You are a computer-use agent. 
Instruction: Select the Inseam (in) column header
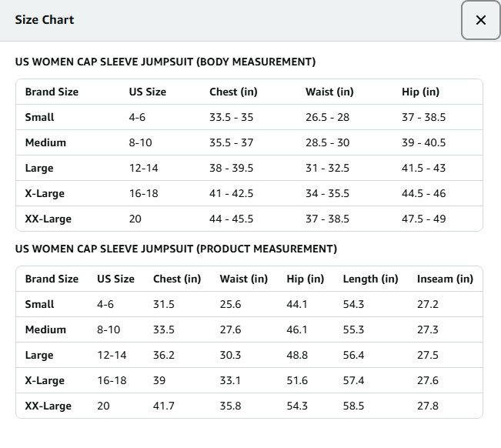(445, 279)
